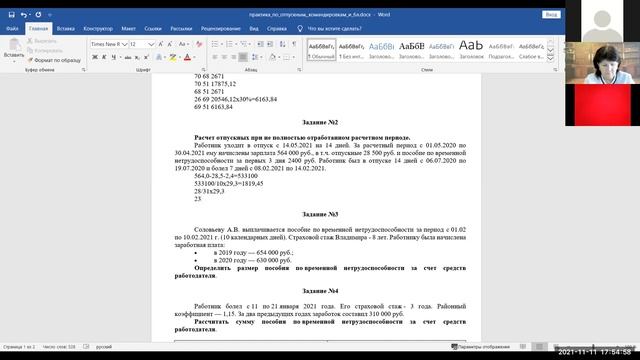This screenshot has width=640, height=360.
Task: Align text to the left
Action: coord(215,58)
